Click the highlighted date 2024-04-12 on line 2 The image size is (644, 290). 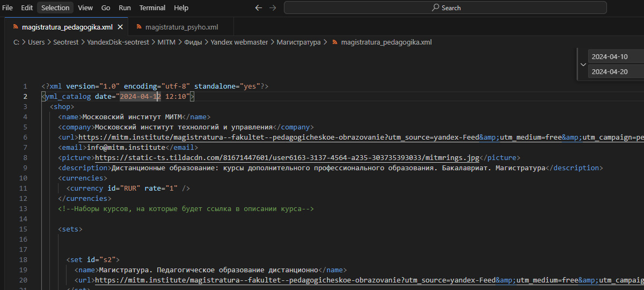pos(140,96)
